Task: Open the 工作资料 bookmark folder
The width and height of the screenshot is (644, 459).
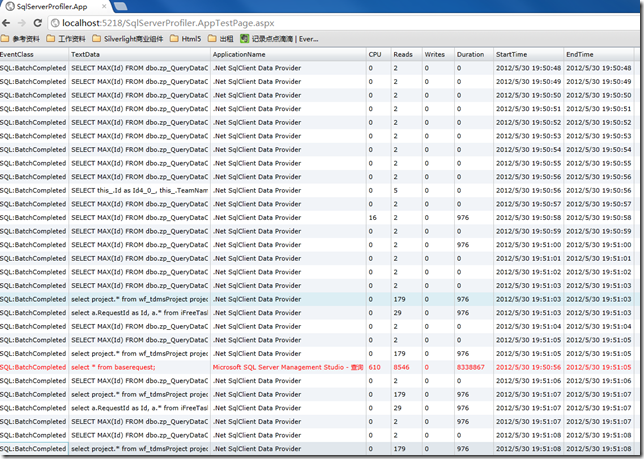Action: point(66,39)
